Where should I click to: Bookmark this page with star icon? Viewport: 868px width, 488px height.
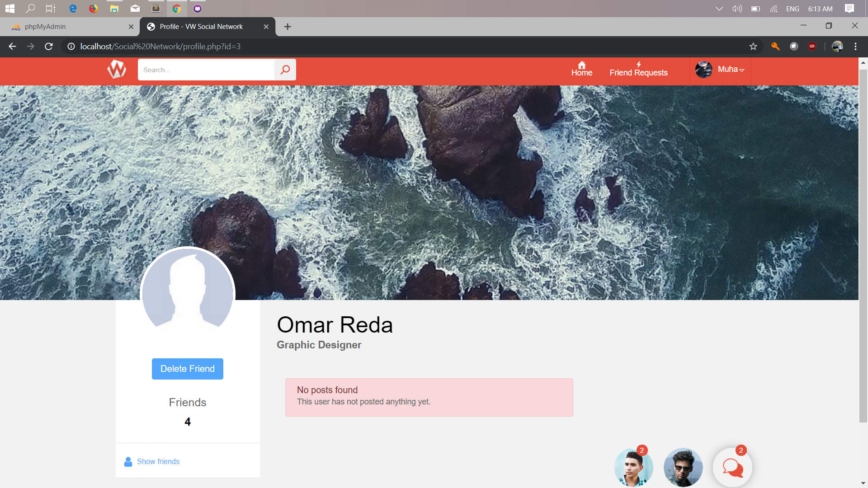point(753,47)
